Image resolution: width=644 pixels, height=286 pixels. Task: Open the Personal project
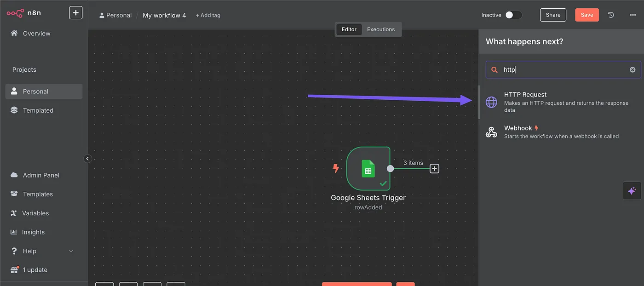[44, 91]
